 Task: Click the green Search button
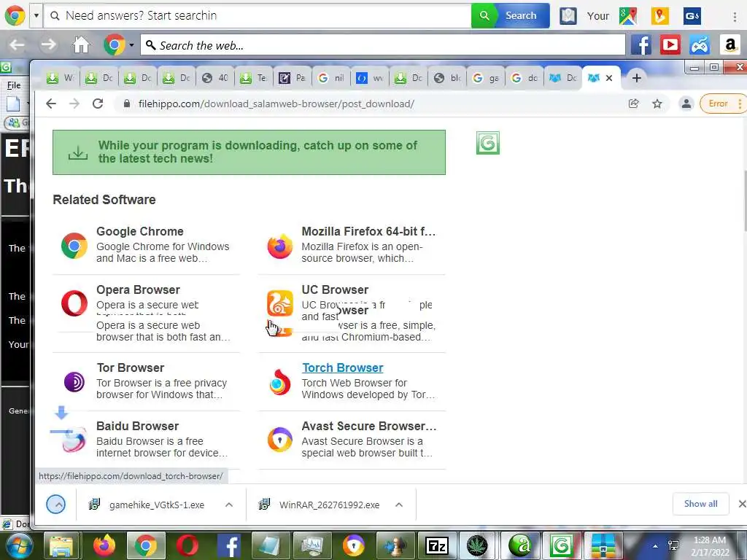coord(510,16)
